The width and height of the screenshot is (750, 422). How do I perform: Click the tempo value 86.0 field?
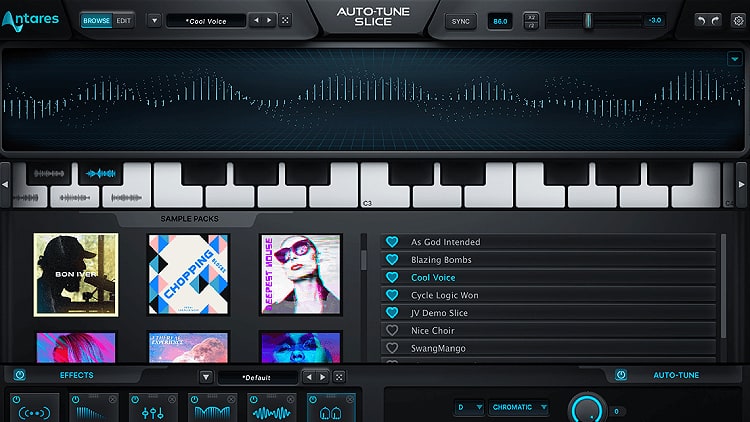[500, 21]
